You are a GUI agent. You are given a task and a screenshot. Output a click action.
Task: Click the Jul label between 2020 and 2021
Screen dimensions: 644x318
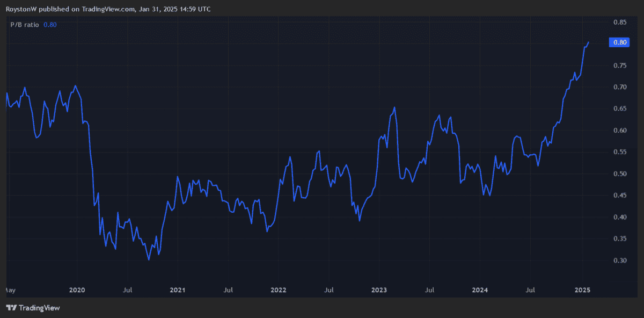(127, 291)
